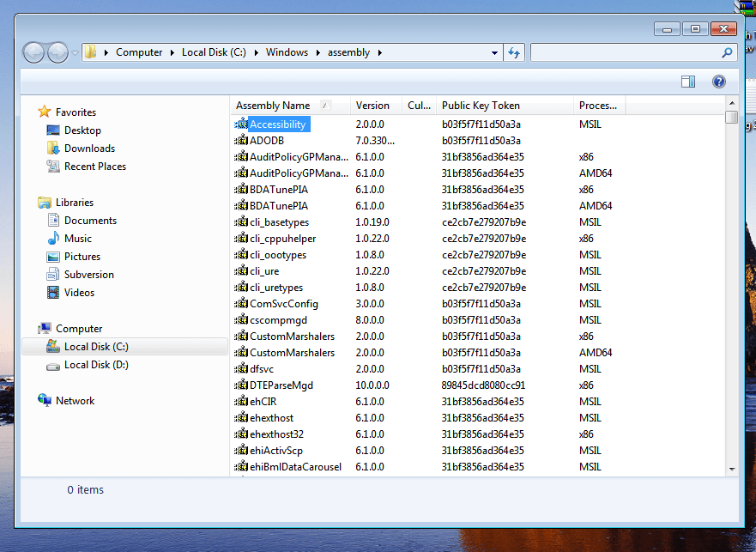This screenshot has width=756, height=552.
Task: Click the Accessibility assembly icon
Action: coord(241,124)
